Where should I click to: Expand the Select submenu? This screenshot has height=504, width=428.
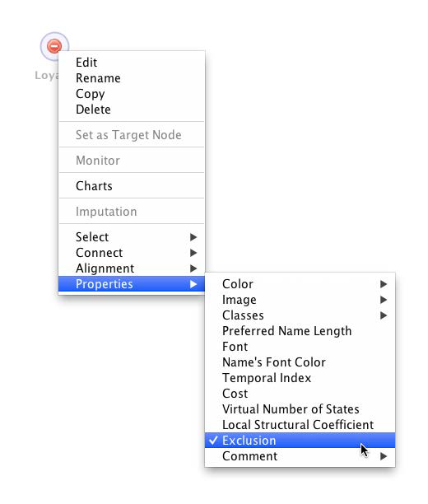pos(132,237)
